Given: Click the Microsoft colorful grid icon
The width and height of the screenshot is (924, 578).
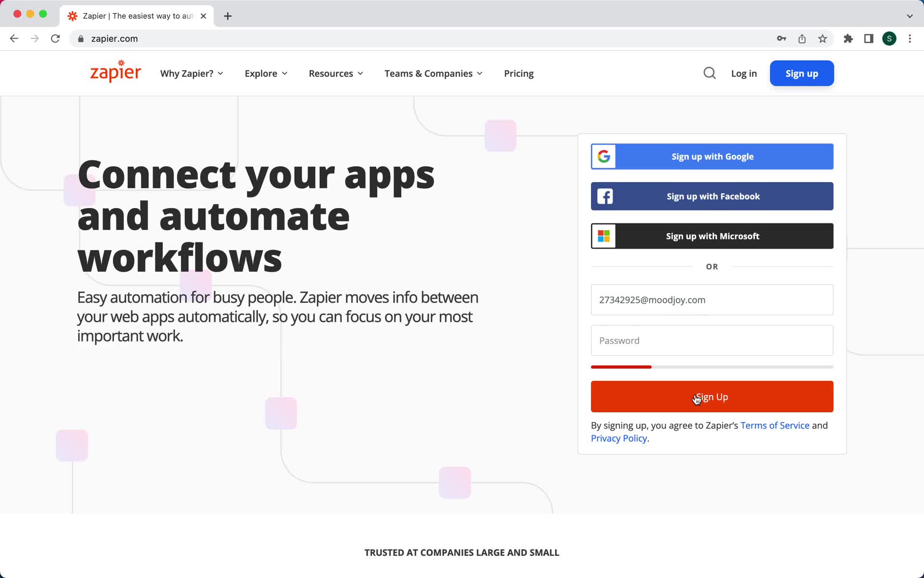Looking at the screenshot, I should 603,236.
